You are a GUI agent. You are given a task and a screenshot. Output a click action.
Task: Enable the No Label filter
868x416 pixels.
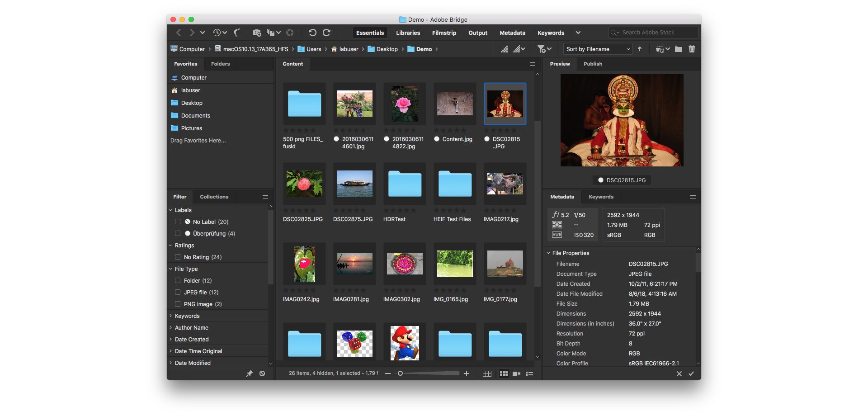point(177,222)
